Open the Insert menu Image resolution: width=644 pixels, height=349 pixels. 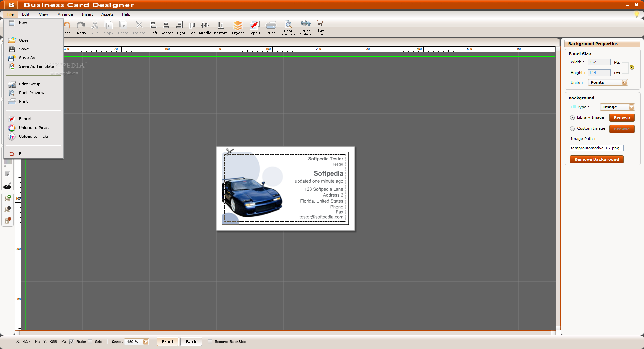[x=87, y=14]
